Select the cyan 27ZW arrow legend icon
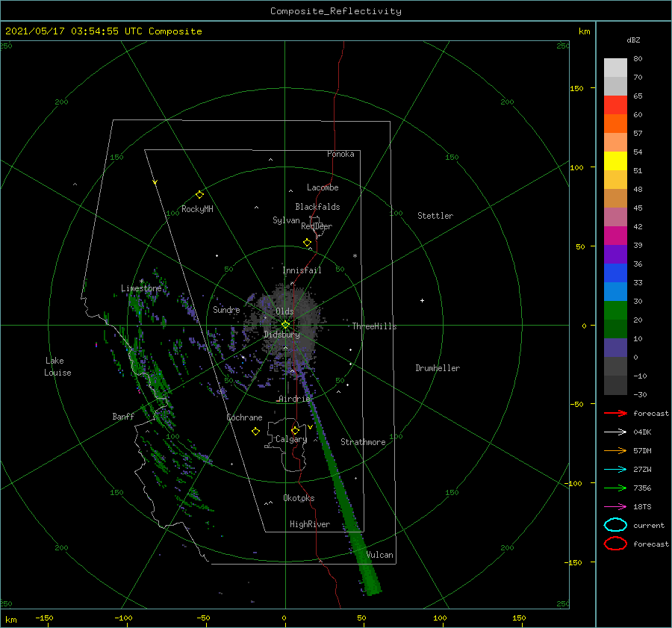The image size is (672, 628). point(615,469)
